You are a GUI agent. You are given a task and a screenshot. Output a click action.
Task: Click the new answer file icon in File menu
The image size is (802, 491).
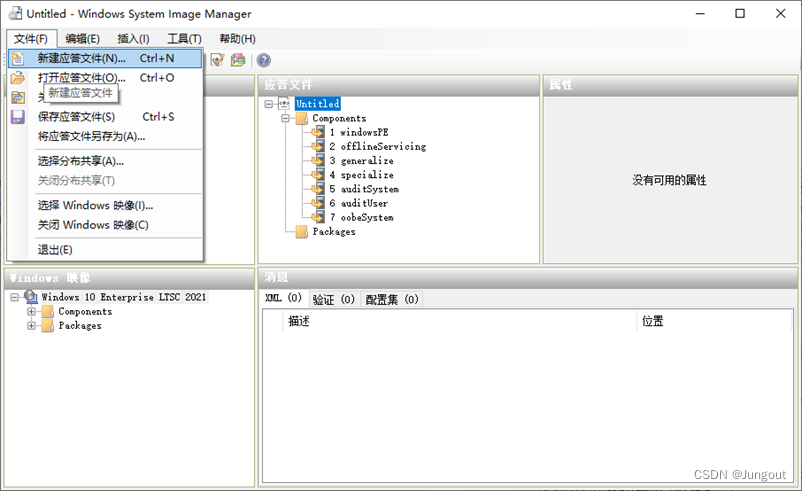tap(17, 58)
